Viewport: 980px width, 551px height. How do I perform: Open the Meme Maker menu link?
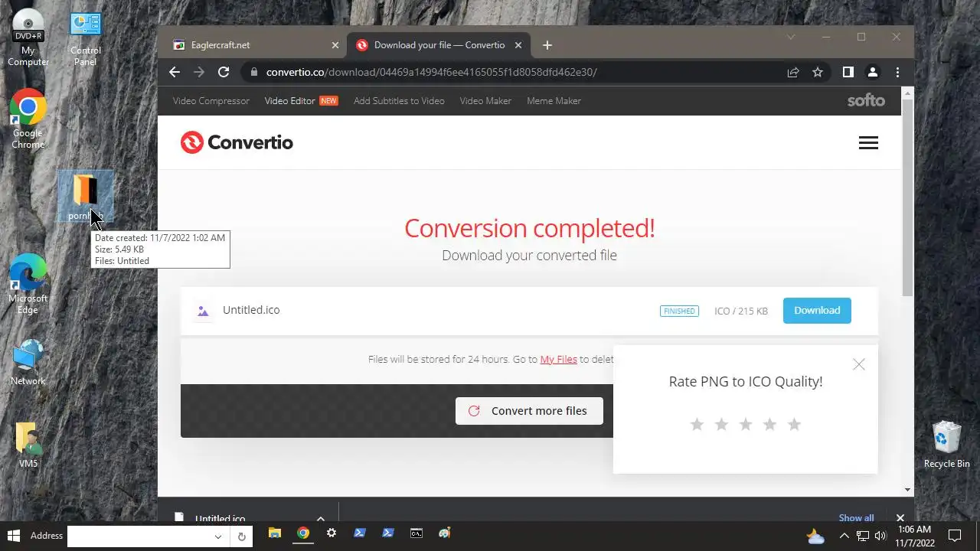[554, 101]
